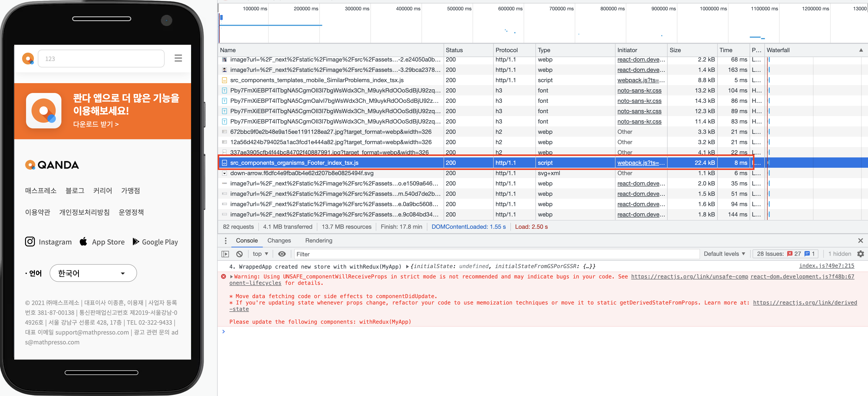Switch to the Rendering tab

coord(318,241)
